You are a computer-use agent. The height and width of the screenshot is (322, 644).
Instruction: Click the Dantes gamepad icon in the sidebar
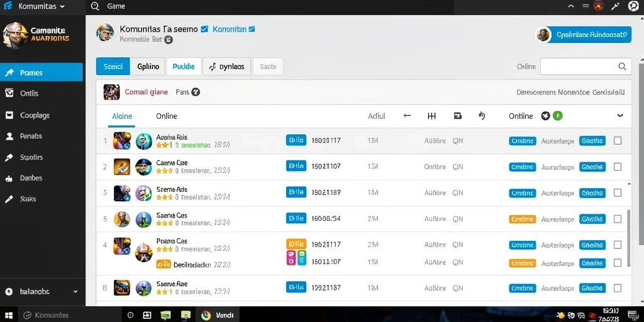pyautogui.click(x=9, y=178)
